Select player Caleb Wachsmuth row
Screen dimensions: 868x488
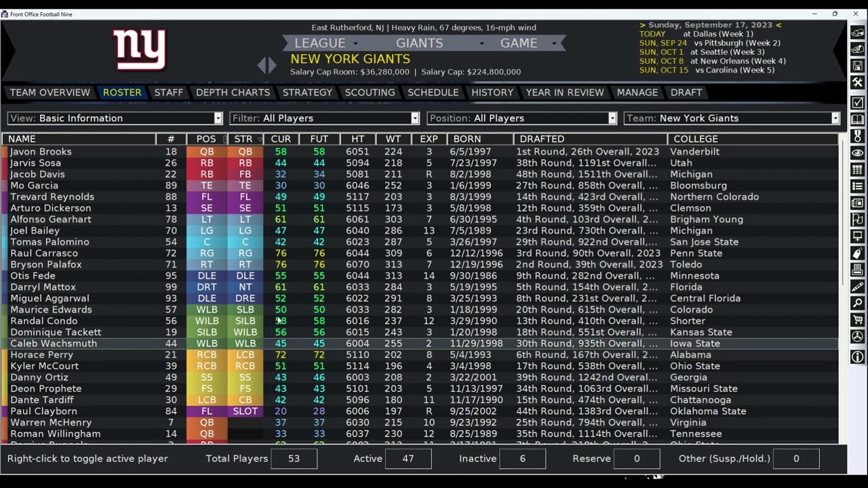coord(420,344)
